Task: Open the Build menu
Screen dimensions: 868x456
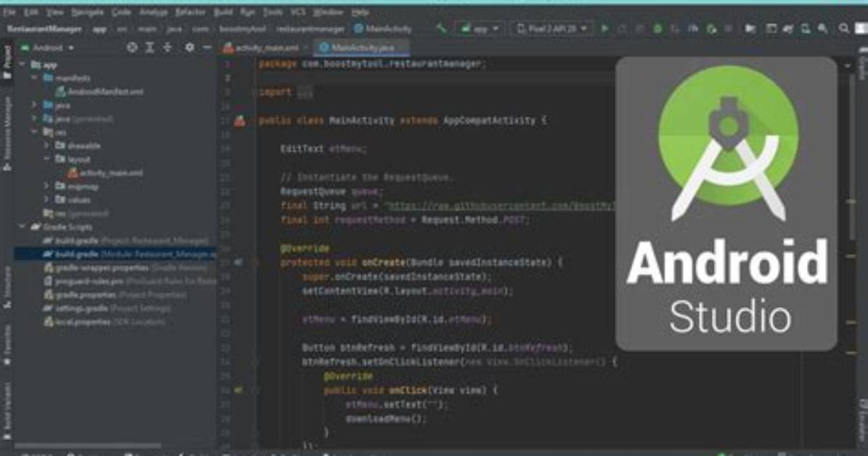Action: (223, 12)
